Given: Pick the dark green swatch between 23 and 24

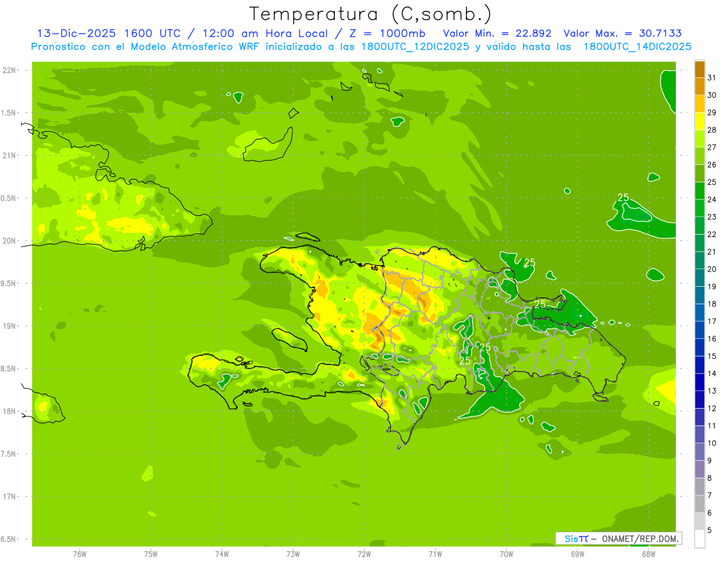Looking at the screenshot, I should pos(699,208).
